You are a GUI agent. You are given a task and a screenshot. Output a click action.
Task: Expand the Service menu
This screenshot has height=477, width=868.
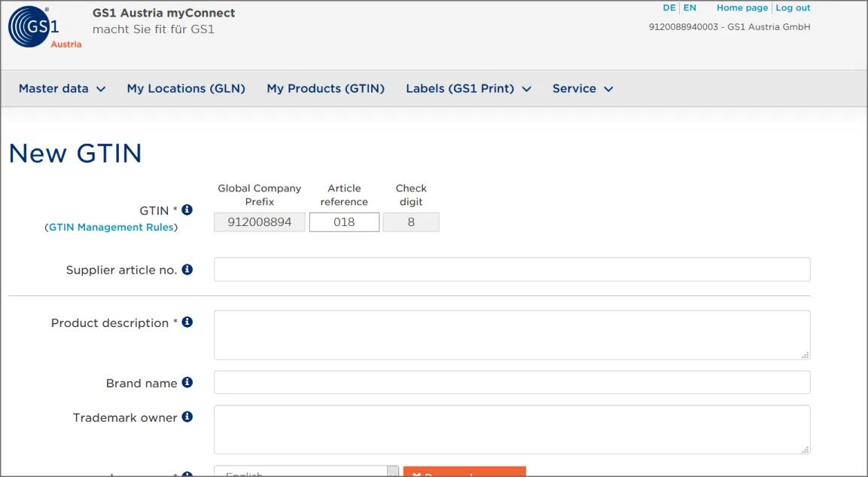click(583, 89)
